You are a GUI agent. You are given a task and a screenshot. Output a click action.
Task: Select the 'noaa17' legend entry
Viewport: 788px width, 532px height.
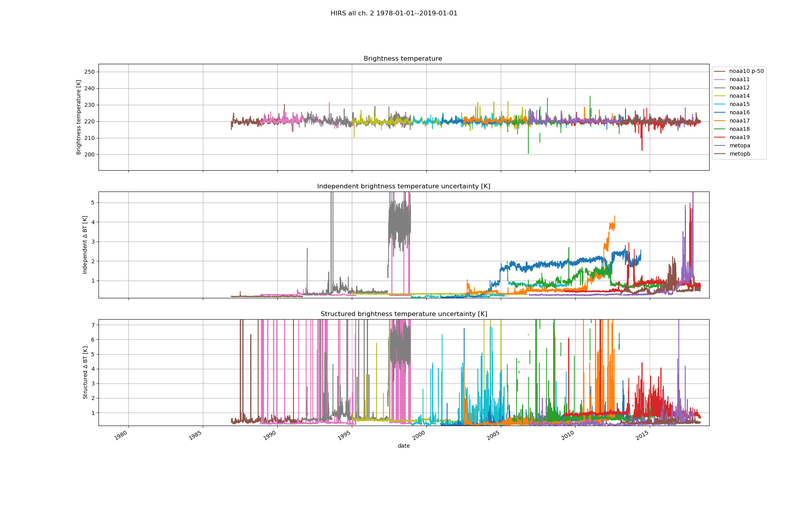tap(732, 121)
